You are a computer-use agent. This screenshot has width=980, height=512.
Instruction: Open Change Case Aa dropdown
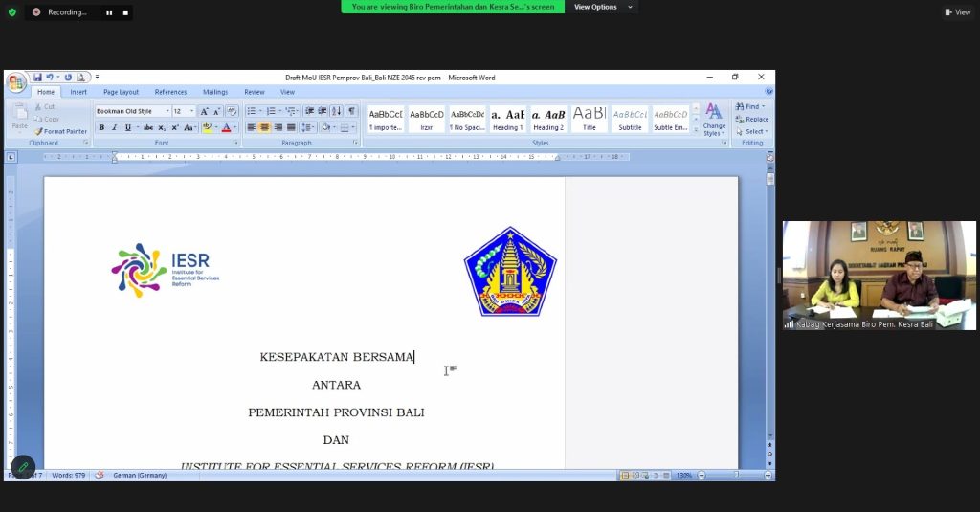click(x=189, y=127)
